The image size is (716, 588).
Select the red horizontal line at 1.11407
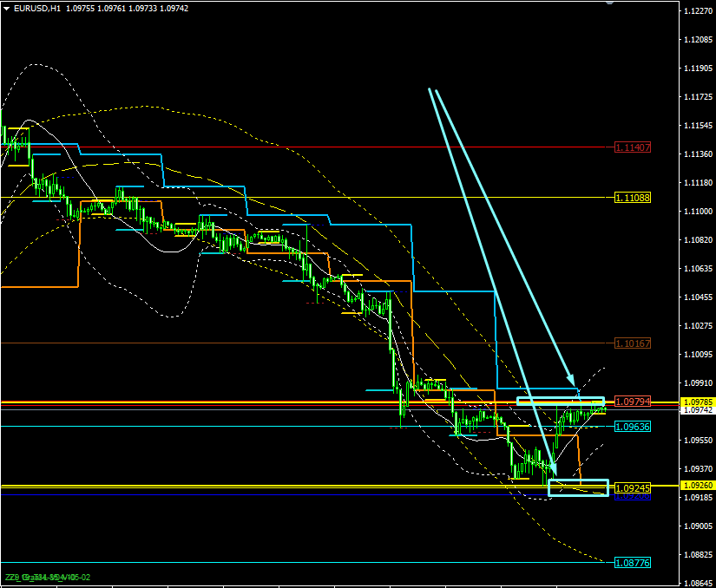click(x=303, y=147)
